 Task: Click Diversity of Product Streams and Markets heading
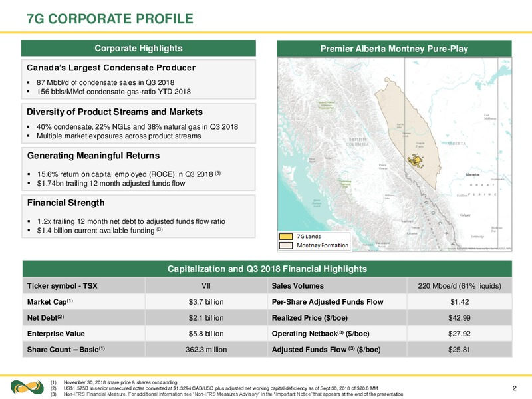click(x=114, y=112)
